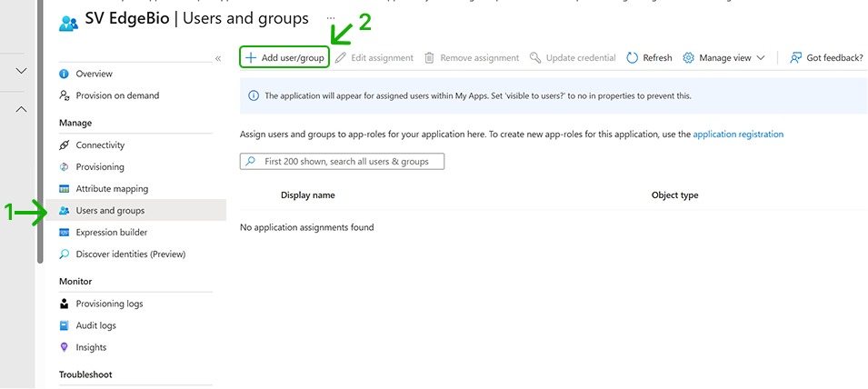Click the down chevron in left rail
The image size is (868, 389).
coord(21,71)
